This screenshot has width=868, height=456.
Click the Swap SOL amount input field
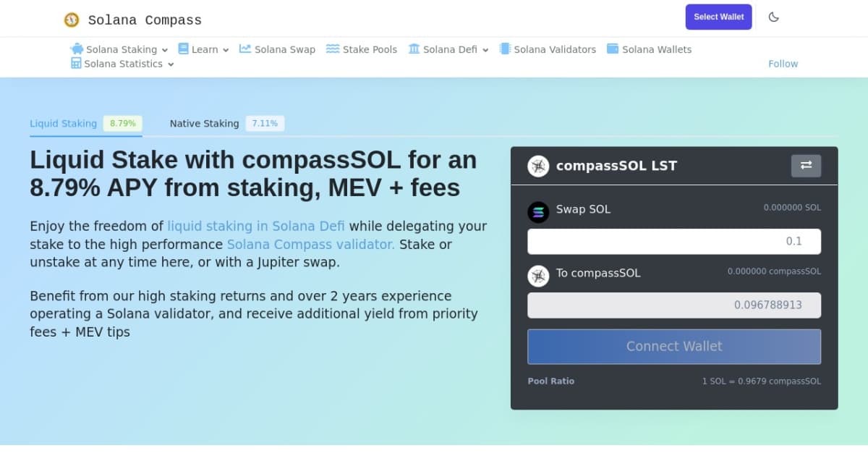(674, 242)
